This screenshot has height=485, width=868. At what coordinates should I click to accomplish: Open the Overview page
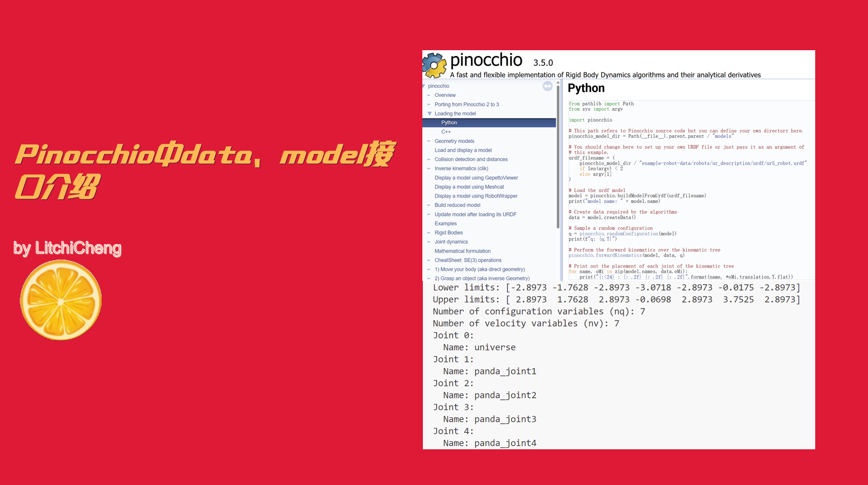445,95
